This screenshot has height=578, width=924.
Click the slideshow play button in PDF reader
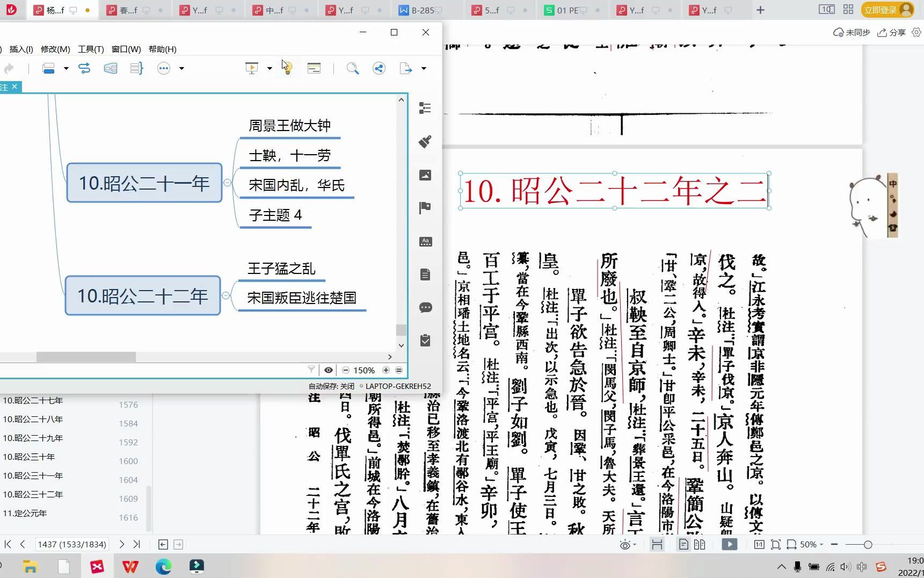pyautogui.click(x=729, y=544)
